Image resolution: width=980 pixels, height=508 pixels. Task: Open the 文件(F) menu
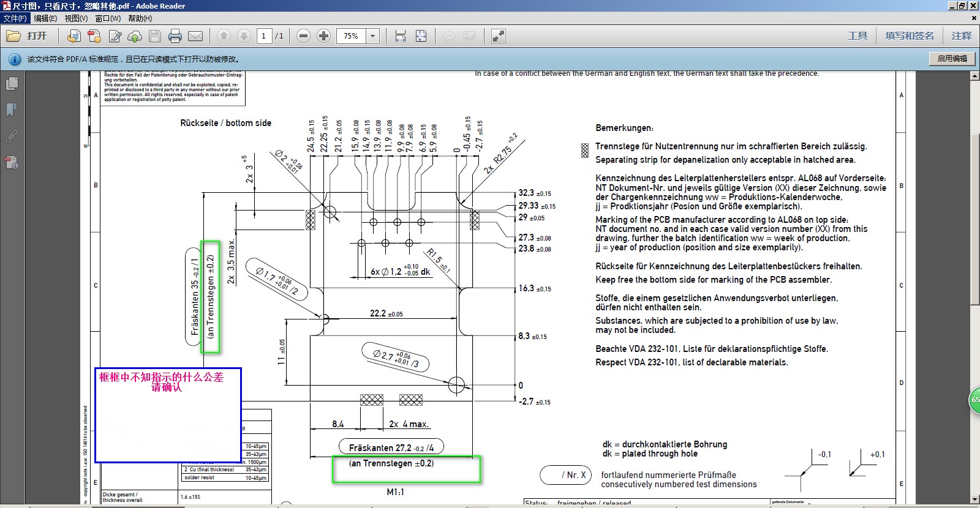point(15,18)
